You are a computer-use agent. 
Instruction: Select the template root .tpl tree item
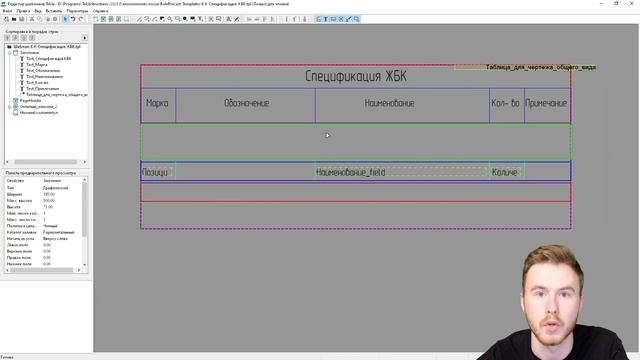click(47, 47)
